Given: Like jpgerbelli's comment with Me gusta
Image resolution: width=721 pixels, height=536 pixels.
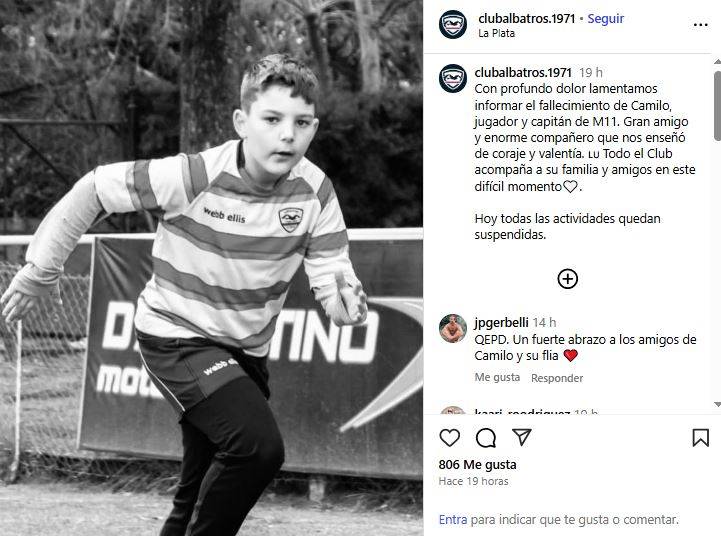Looking at the screenshot, I should (497, 377).
